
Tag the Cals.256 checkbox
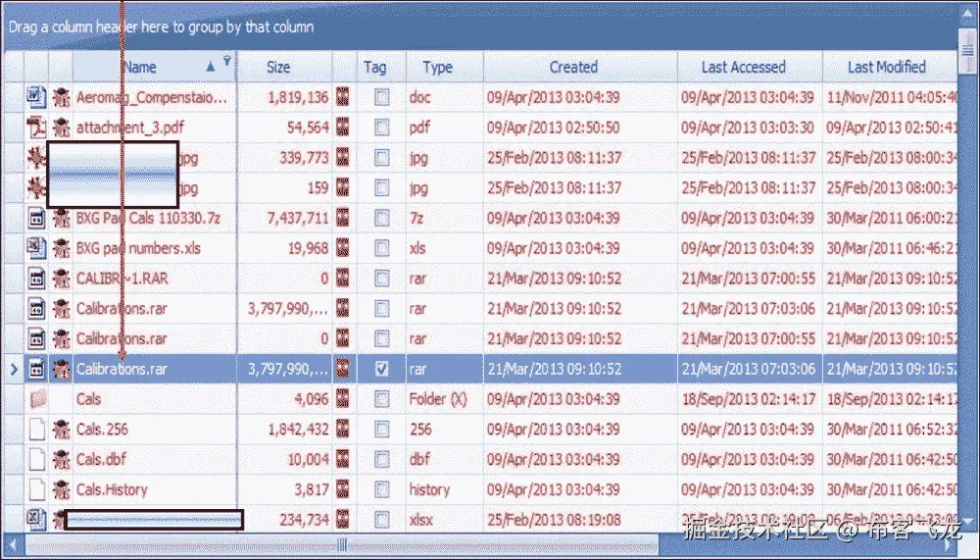(x=381, y=429)
